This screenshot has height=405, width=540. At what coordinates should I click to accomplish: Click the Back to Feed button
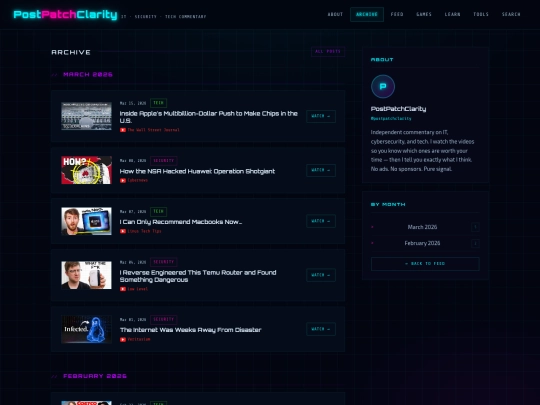click(425, 264)
